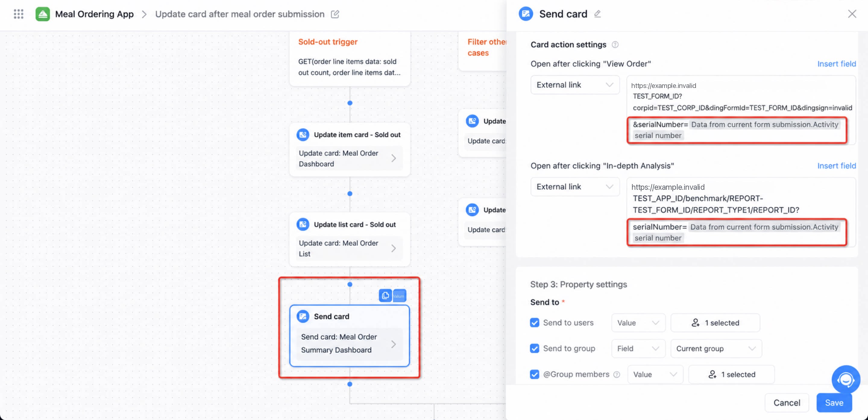Rename Send card panel with pencil icon

coord(597,14)
